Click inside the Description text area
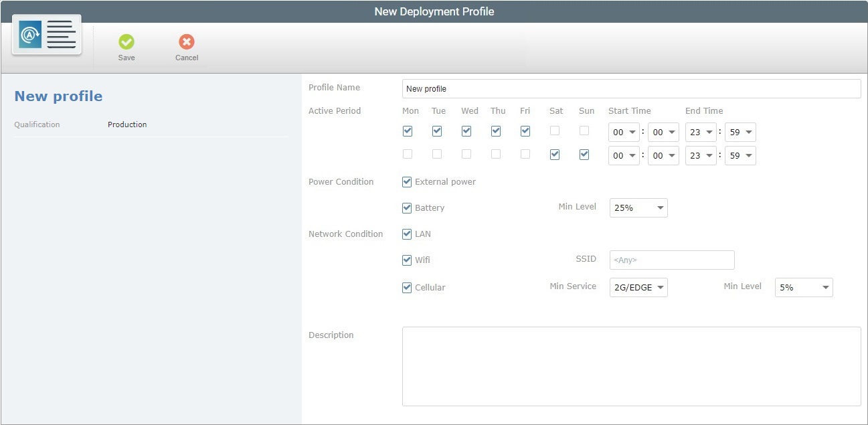 [630, 365]
